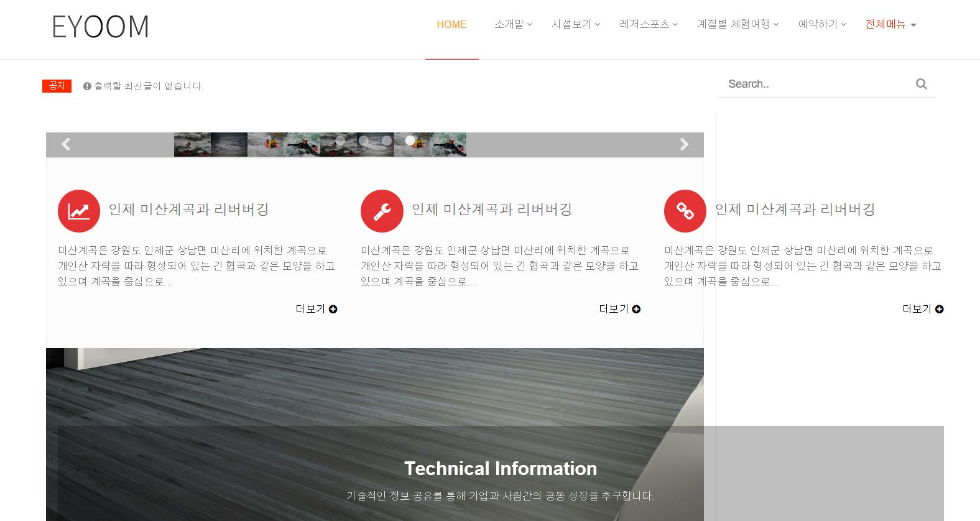Viewport: 980px width, 521px height.
Task: Select the first dim carousel indicator dot
Action: coord(341,141)
